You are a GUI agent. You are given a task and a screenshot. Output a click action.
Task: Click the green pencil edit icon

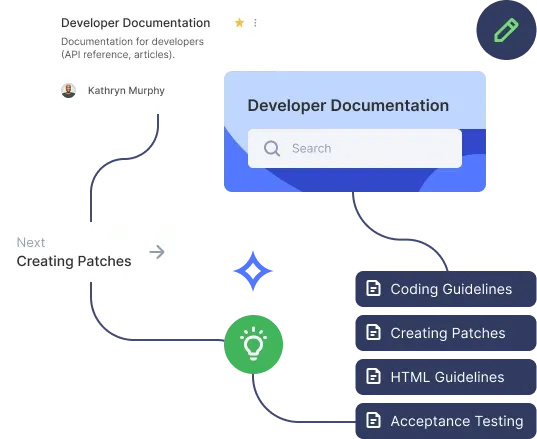(x=506, y=30)
